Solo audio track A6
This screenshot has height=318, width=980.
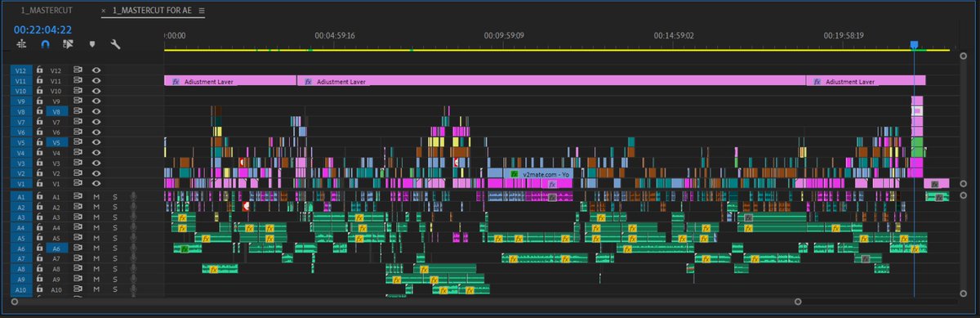pyautogui.click(x=115, y=248)
